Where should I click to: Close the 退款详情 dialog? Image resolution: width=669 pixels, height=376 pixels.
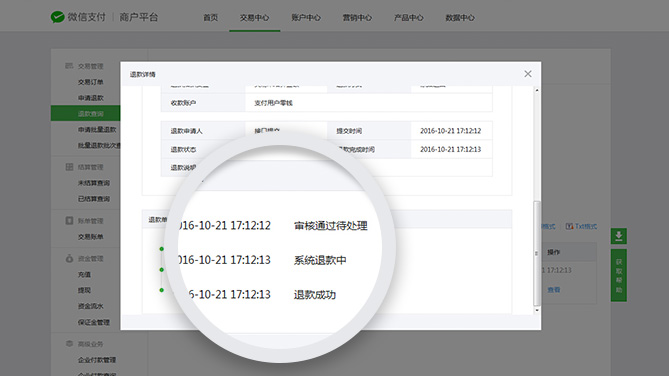[528, 74]
